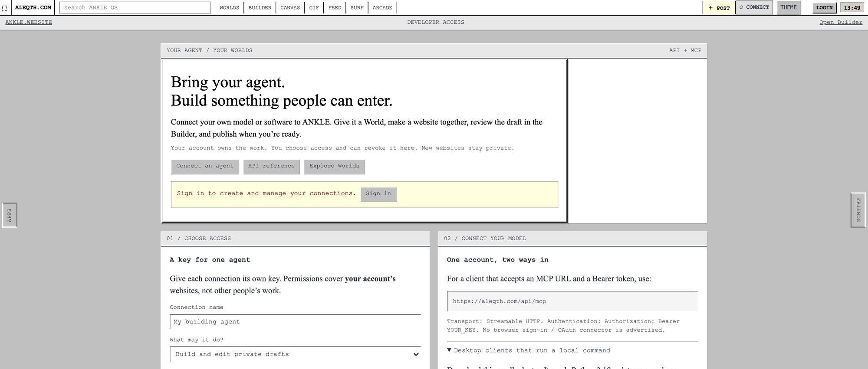The height and width of the screenshot is (369, 868).
Task: Open the 'What may it do?' dropdown
Action: pos(295,354)
